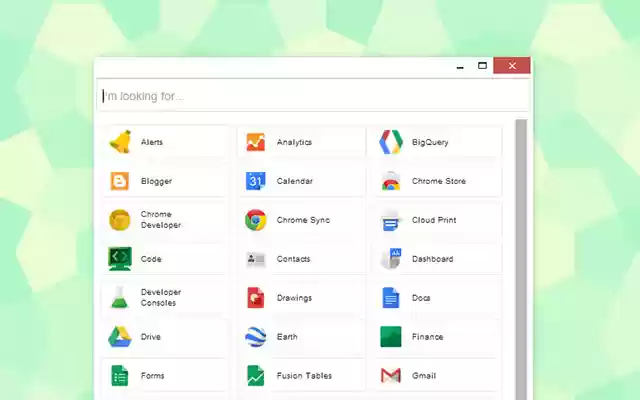
Task: Click the "Analytics" label
Action: pyautogui.click(x=294, y=142)
